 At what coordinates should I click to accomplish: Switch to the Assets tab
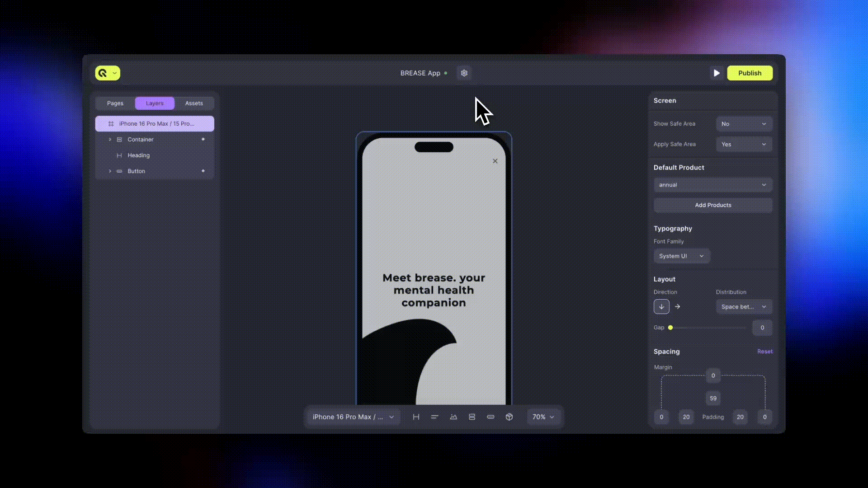(x=194, y=103)
